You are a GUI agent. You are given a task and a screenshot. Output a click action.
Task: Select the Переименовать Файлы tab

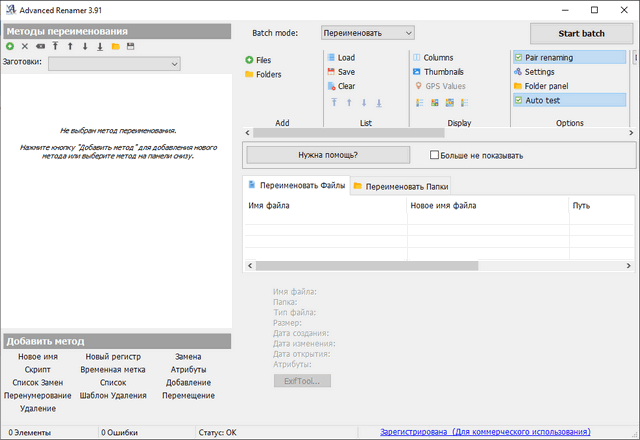click(295, 185)
